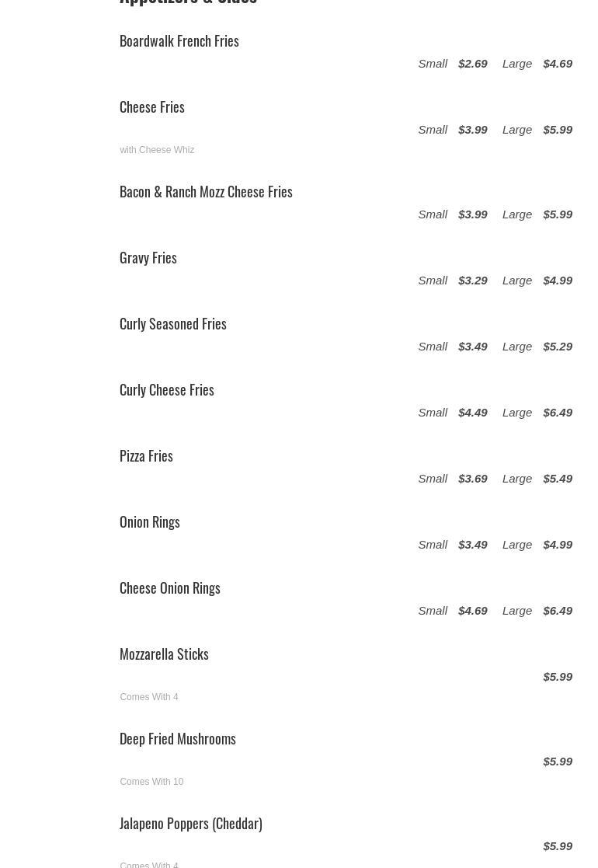Click Deep Fried Mushrooms title
598x868 pixels.
[178, 739]
